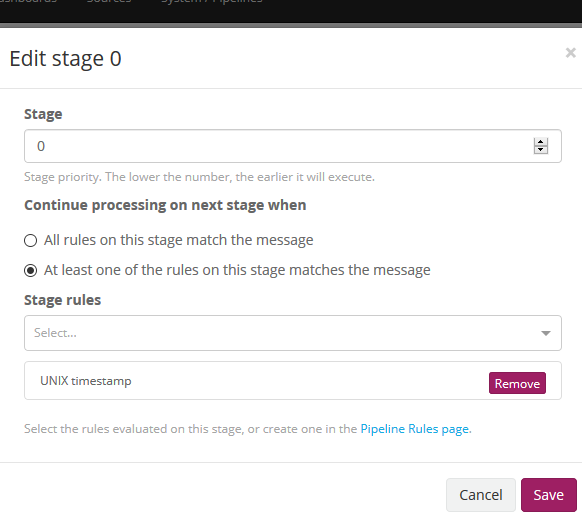Open the Stage rules Select dropdown
This screenshot has width=582, height=523.
[x=292, y=333]
